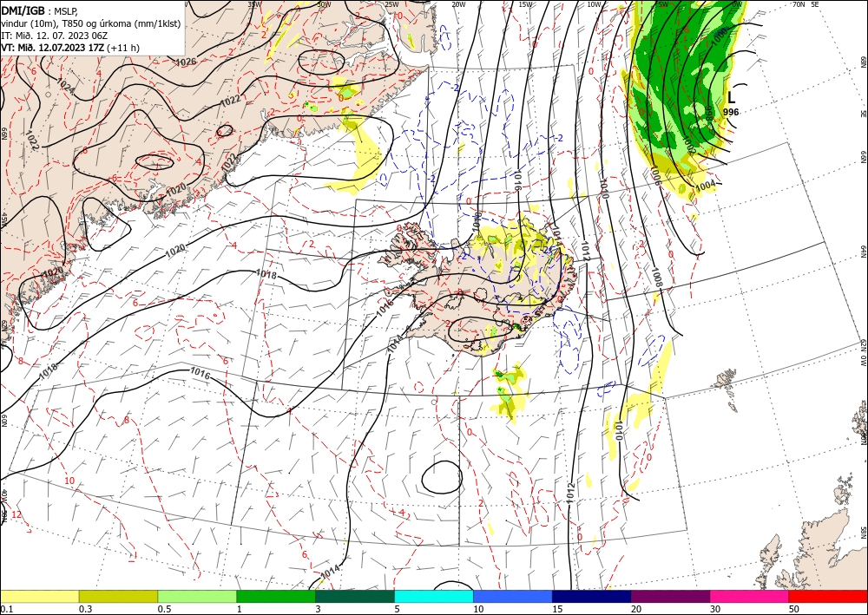Click the light green 0.5–1 legend swatch
Image resolution: width=868 pixels, height=615 pixels.
click(x=197, y=596)
